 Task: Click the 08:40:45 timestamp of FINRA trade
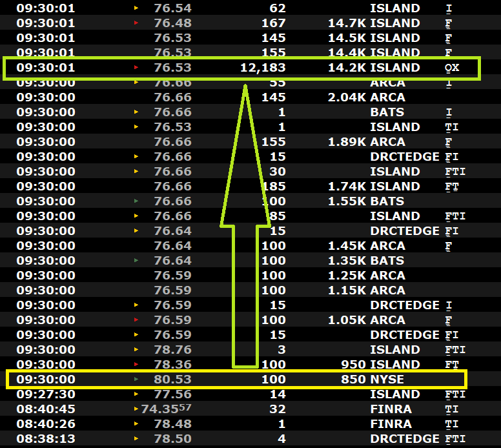(x=46, y=409)
